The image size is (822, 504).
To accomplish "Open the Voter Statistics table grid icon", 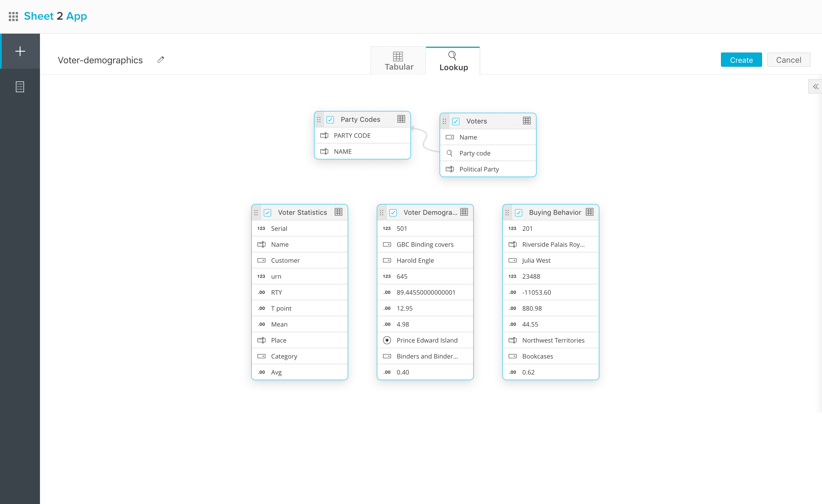I will (x=338, y=212).
